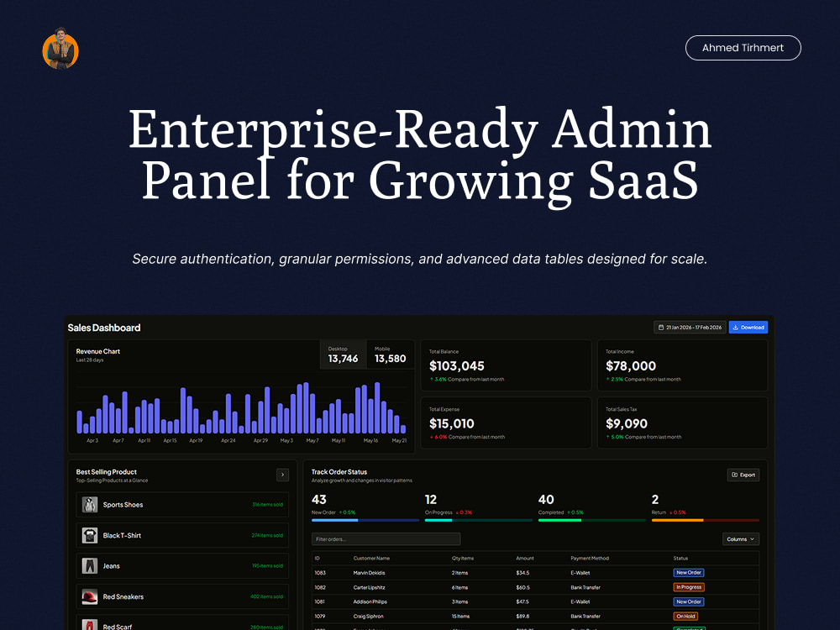Click the Total Balance $103,045 card

[506, 365]
